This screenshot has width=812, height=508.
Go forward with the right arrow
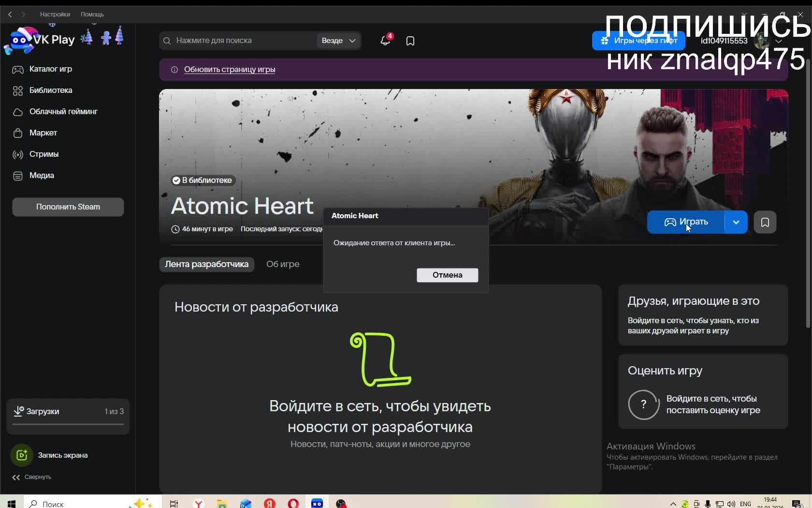[23, 15]
